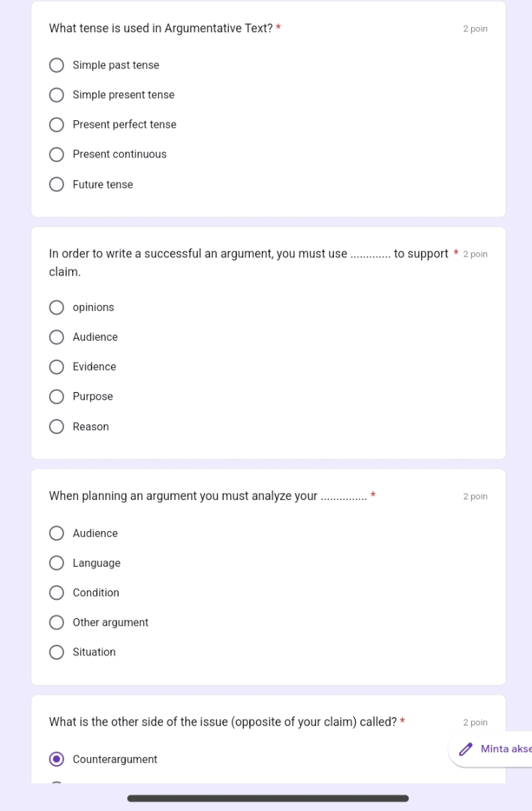
Task: Select the Situation answer
Action: 56,653
